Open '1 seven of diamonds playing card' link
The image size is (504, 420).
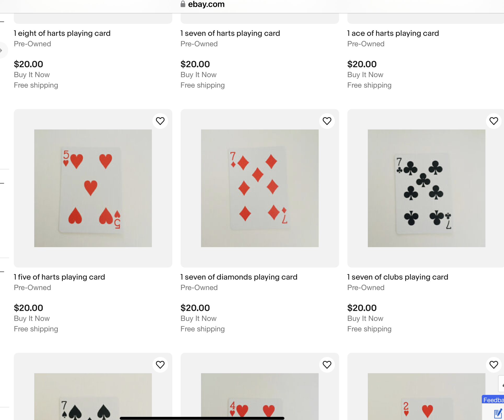239,277
